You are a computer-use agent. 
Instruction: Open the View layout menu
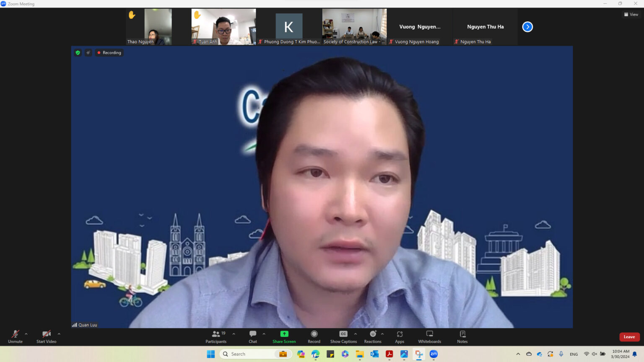tap(631, 15)
